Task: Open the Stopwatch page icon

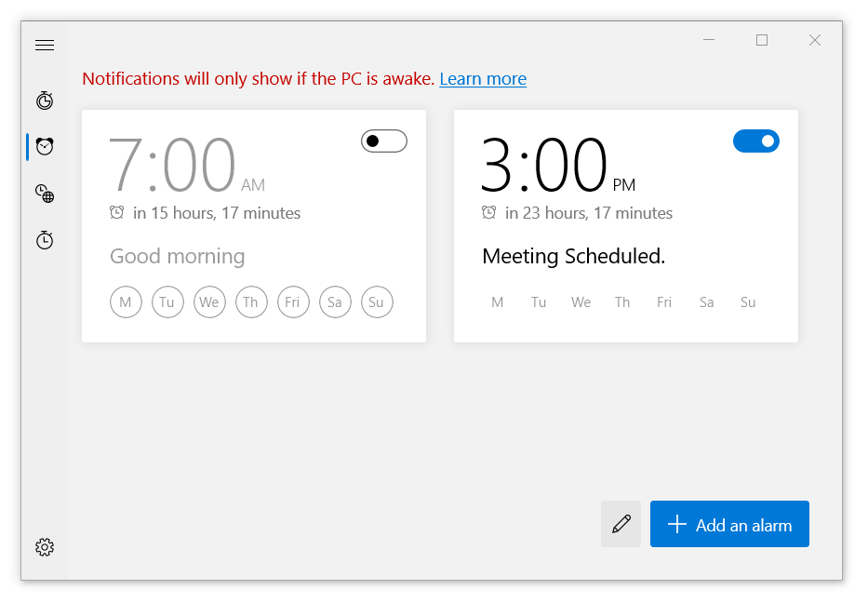Action: point(45,240)
